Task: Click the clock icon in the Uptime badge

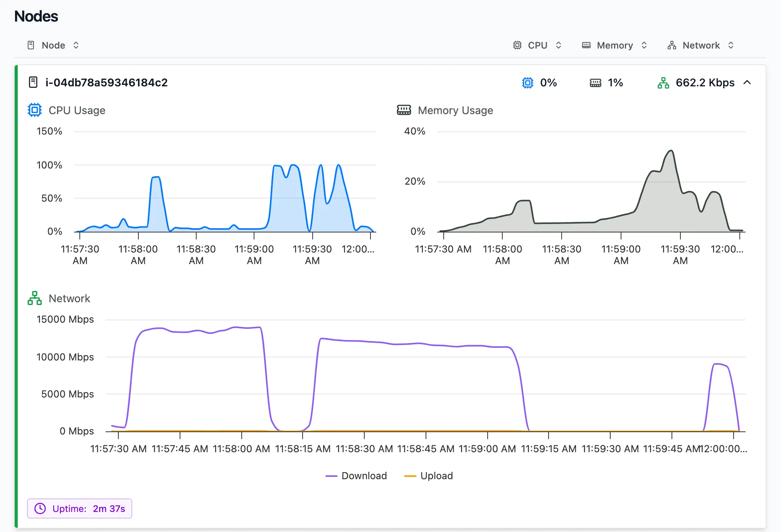Action: 40,508
